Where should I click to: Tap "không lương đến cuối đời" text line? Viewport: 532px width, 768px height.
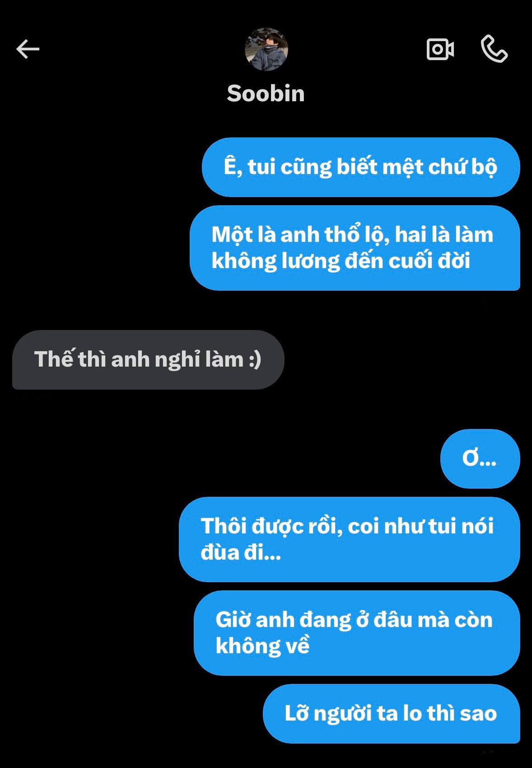tap(341, 261)
